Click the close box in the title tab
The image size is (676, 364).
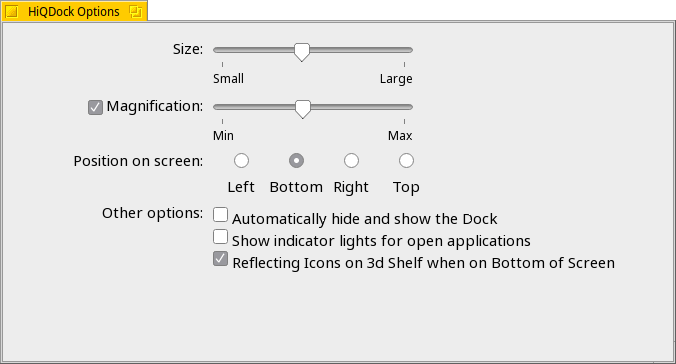coord(12,12)
